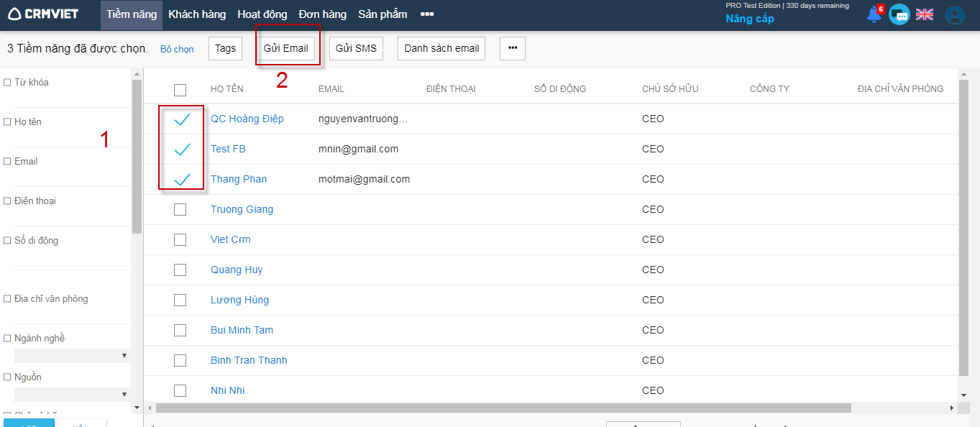This screenshot has width=980, height=427.
Task: Open the three-dot toolbar menu
Action: (x=512, y=48)
